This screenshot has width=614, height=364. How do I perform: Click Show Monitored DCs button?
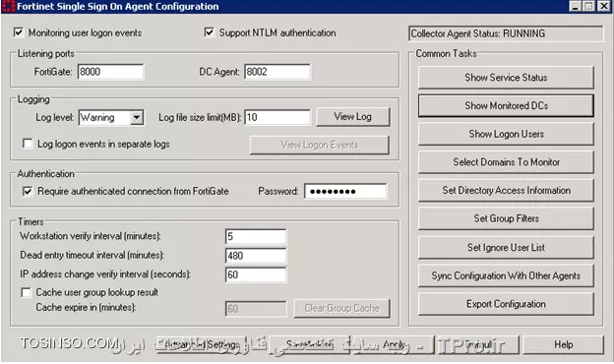tap(506, 105)
